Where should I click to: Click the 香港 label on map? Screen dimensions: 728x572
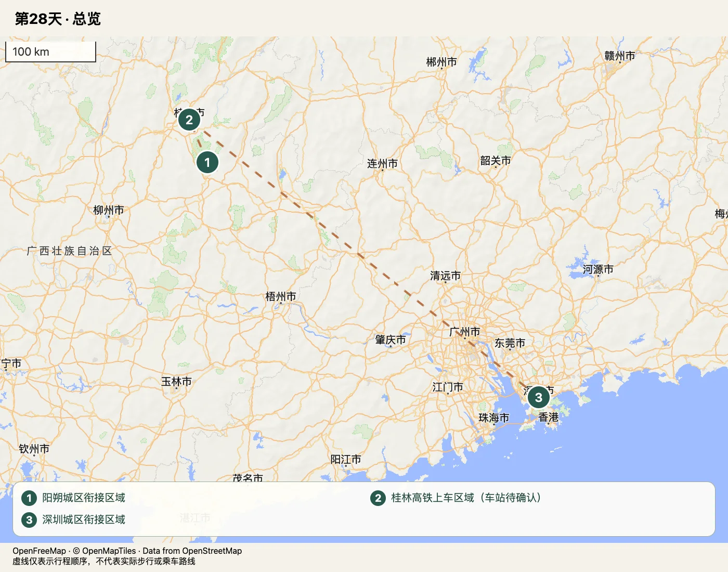pos(549,417)
